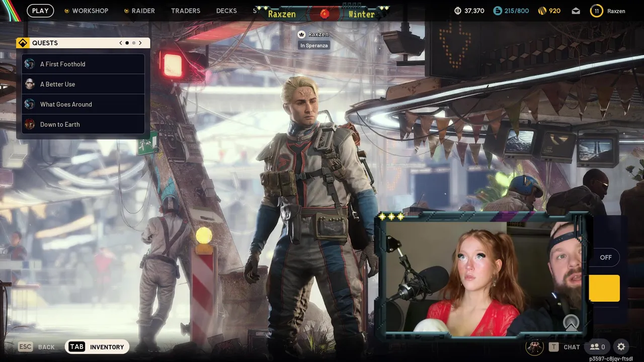
Task: Click the crown icon beside Raxzen nameplate
Action: point(301,34)
